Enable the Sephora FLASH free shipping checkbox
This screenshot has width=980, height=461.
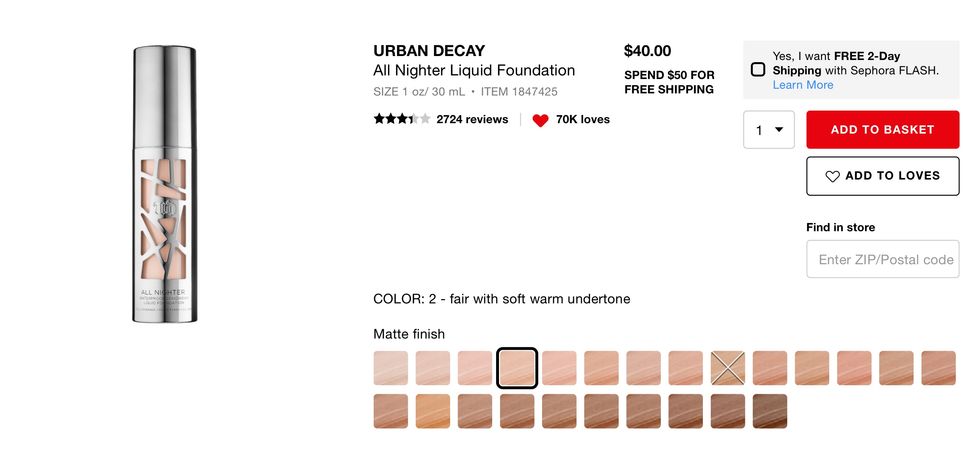[758, 69]
